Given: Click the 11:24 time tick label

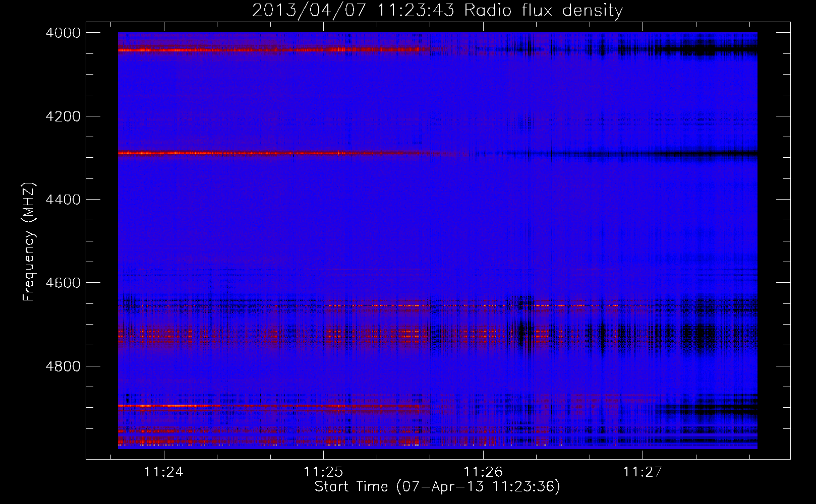Looking at the screenshot, I should [163, 472].
